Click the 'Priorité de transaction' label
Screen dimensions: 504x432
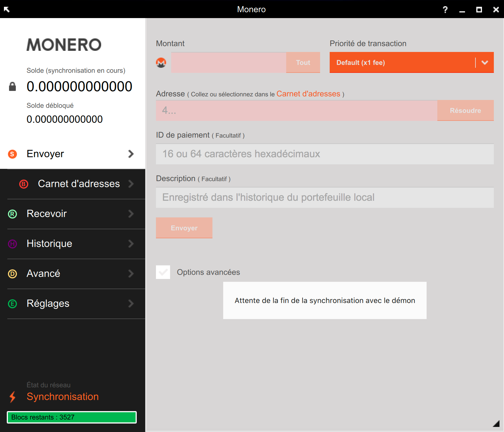point(368,43)
